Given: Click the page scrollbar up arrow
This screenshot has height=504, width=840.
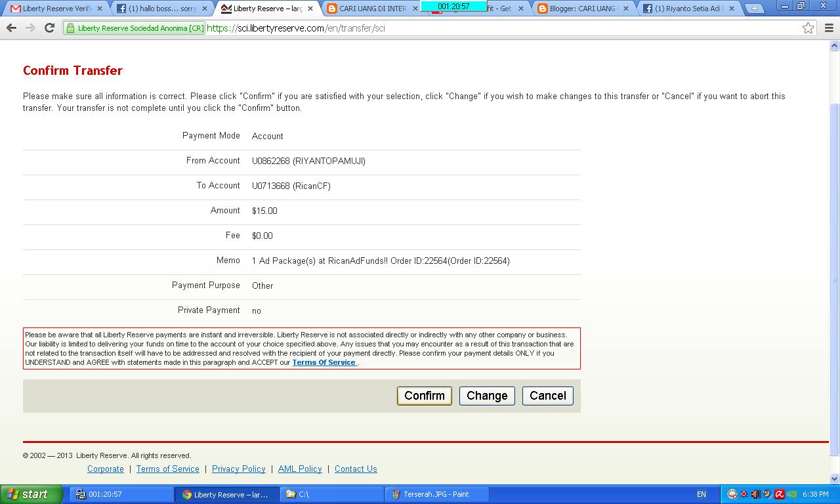Looking at the screenshot, I should pos(835,46).
